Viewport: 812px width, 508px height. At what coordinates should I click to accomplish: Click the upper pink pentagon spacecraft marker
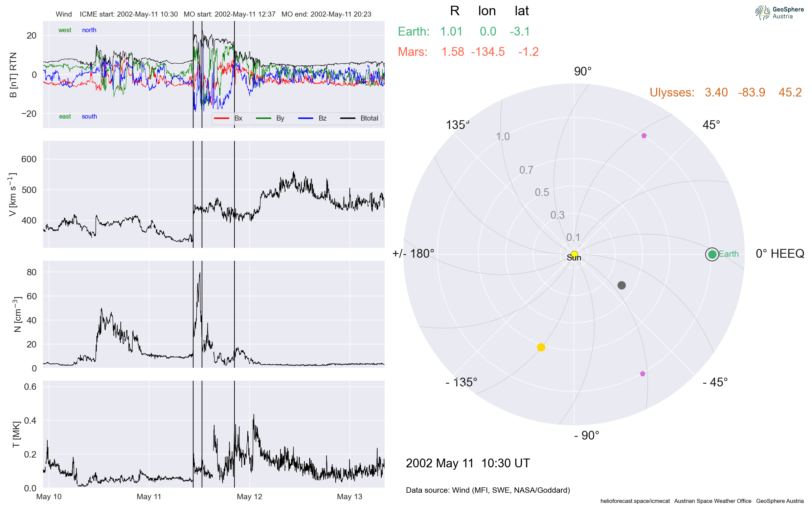[x=644, y=136]
